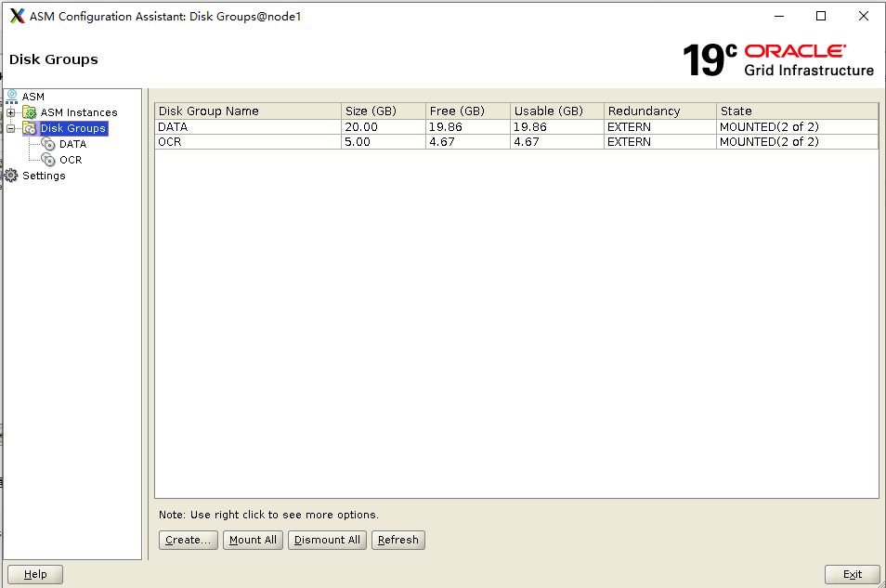This screenshot has height=588, width=886.
Task: Click the Disk Groups folder icon
Action: 30,128
